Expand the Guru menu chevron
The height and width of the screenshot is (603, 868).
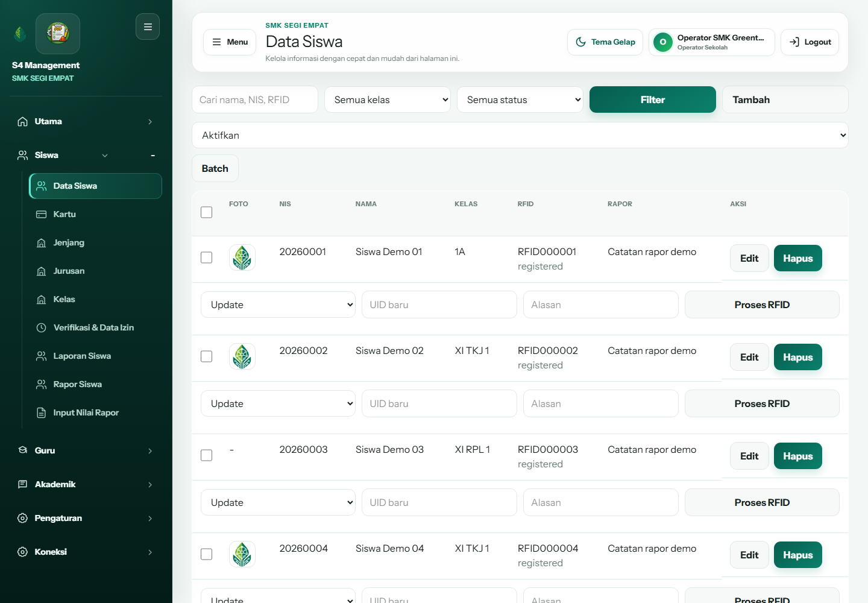pyautogui.click(x=150, y=451)
